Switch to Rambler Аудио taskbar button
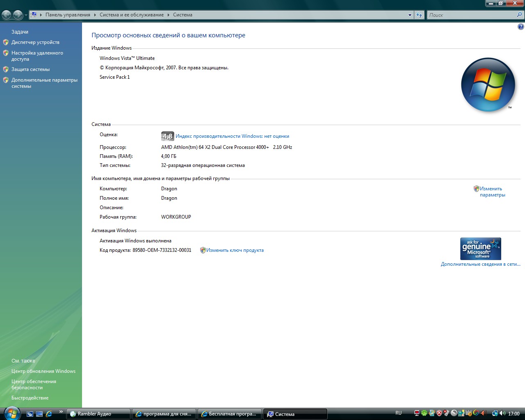 tap(98, 414)
